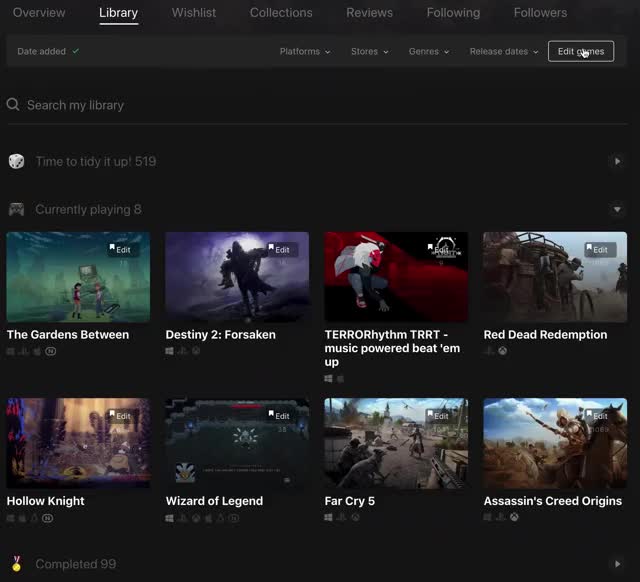Edit the Hollow Knight entry
This screenshot has width=640, height=582.
(123, 416)
